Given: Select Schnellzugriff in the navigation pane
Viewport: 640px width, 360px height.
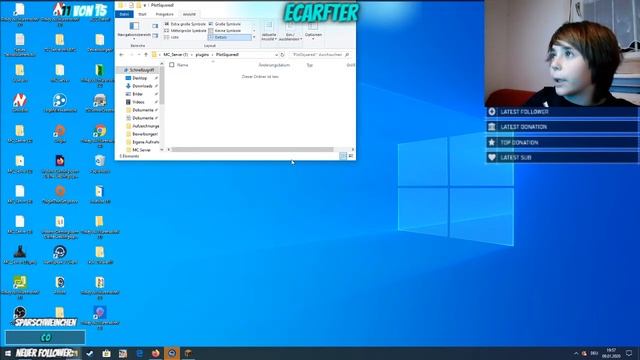Looking at the screenshot, I should pyautogui.click(x=139, y=70).
